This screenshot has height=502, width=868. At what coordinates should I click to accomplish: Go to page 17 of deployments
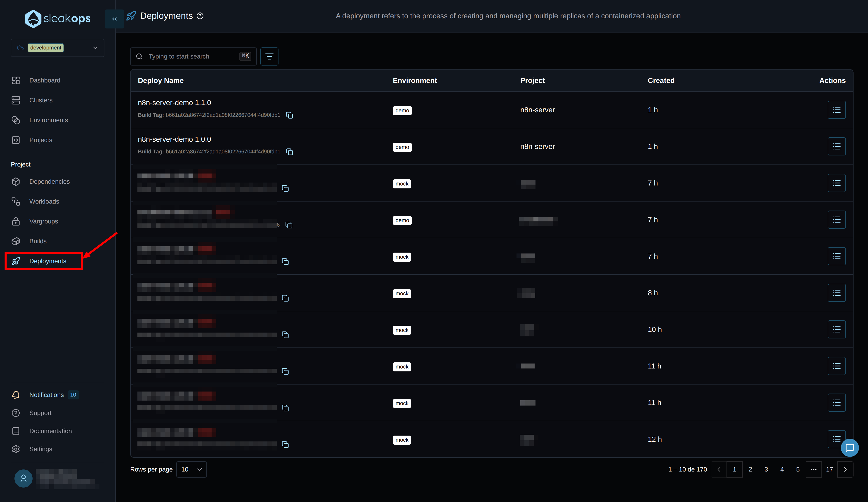tap(829, 469)
